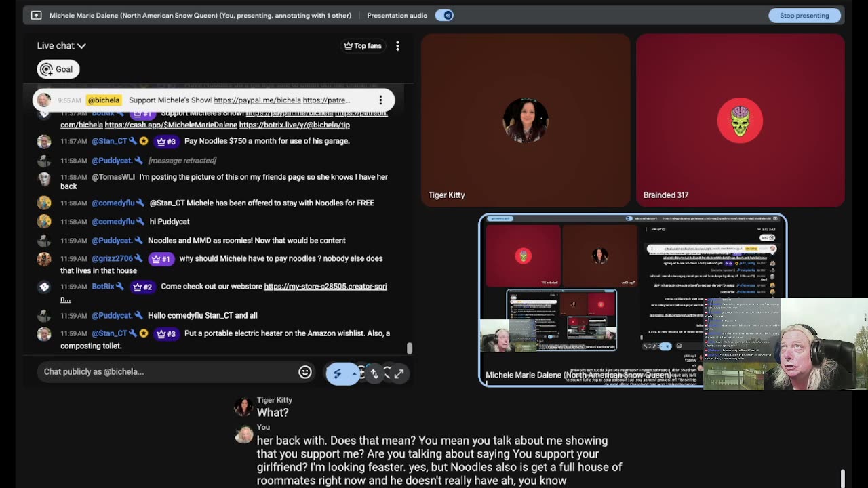Click the webcam overlay of the presenter
The height and width of the screenshot is (488, 868).
coord(785,344)
